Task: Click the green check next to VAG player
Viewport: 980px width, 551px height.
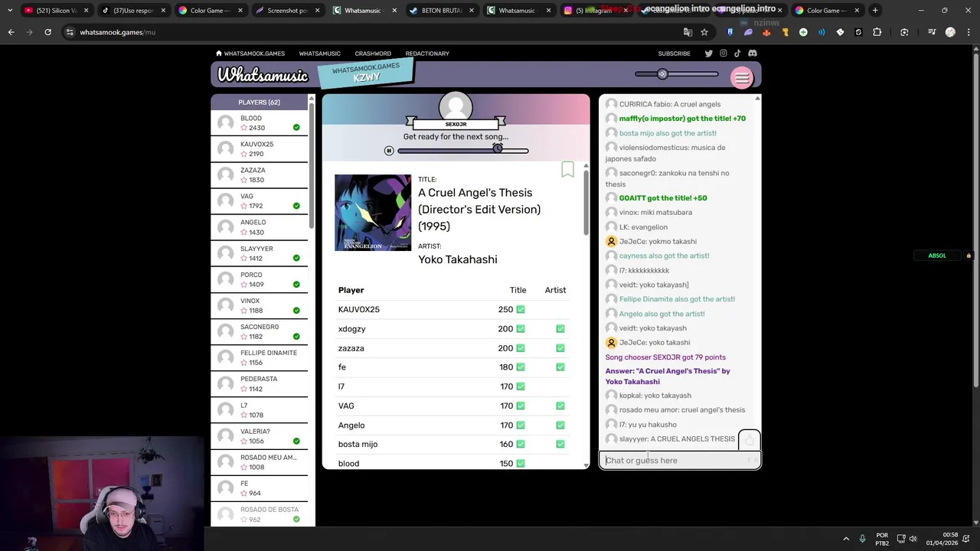Action: coord(296,206)
